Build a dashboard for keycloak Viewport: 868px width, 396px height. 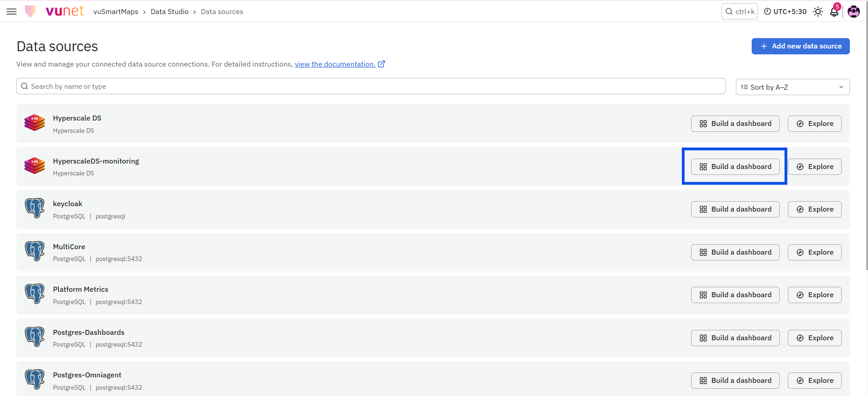735,209
